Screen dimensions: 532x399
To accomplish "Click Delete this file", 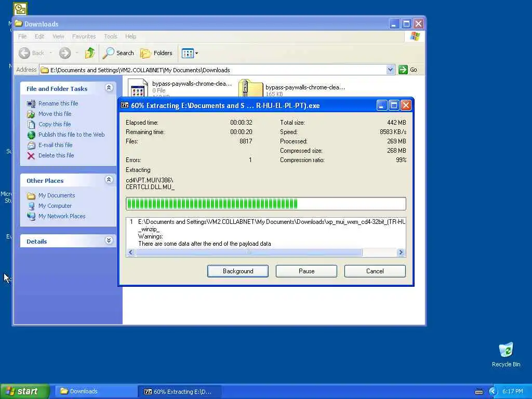I will (x=56, y=155).
